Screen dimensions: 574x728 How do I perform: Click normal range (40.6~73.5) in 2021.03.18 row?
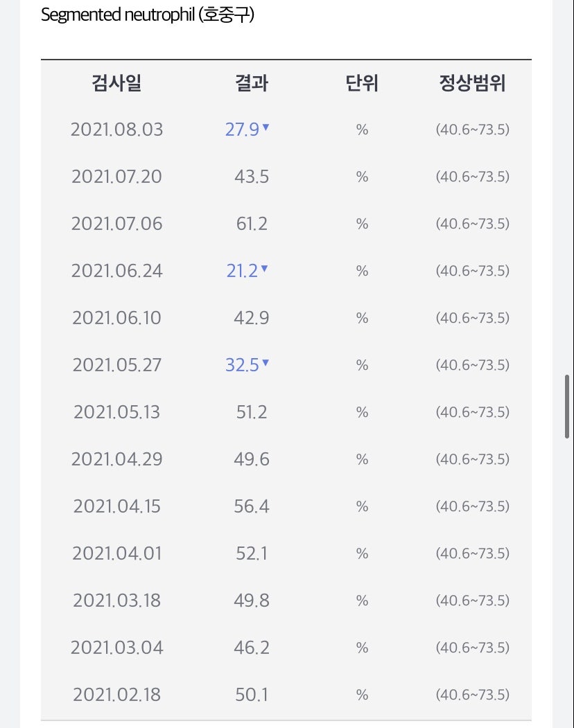[x=472, y=601]
